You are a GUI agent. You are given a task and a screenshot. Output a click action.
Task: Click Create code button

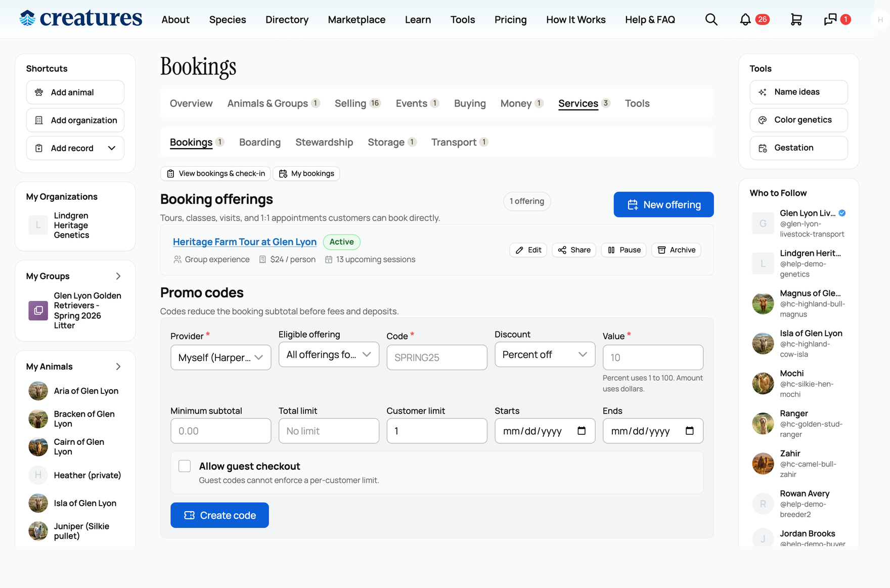point(219,515)
